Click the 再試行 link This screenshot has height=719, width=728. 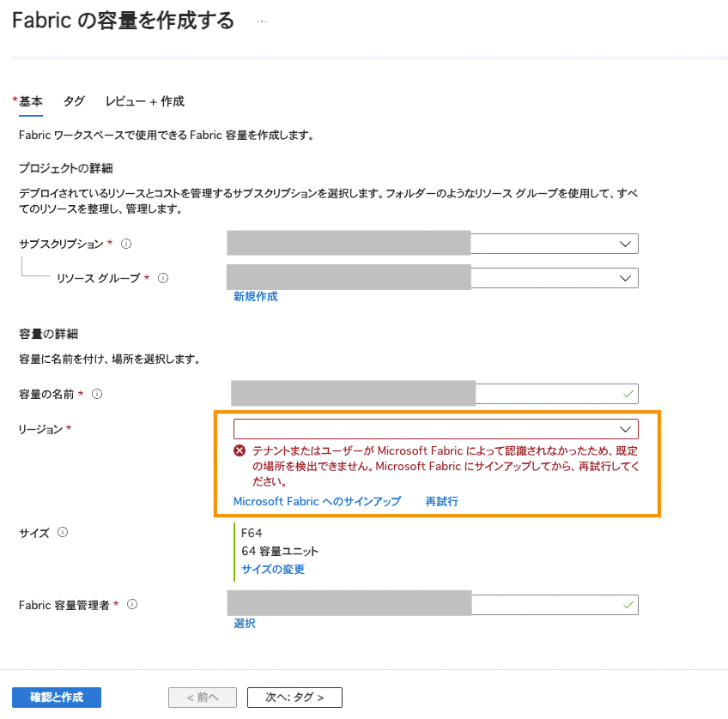pyautogui.click(x=441, y=501)
